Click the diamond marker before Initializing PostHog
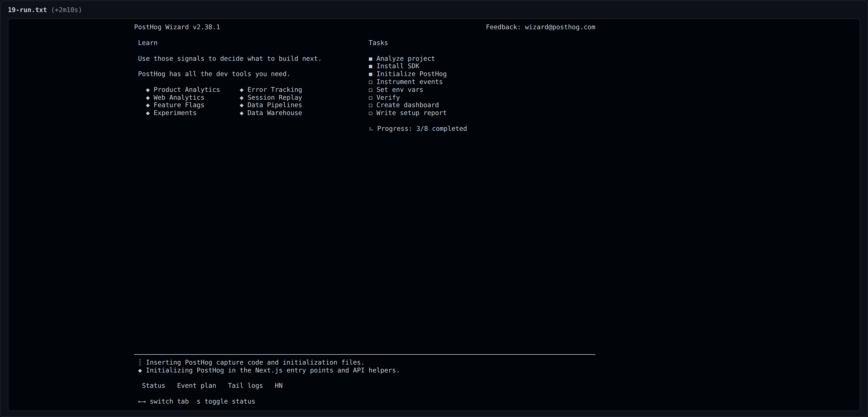868x417 pixels. coord(140,370)
